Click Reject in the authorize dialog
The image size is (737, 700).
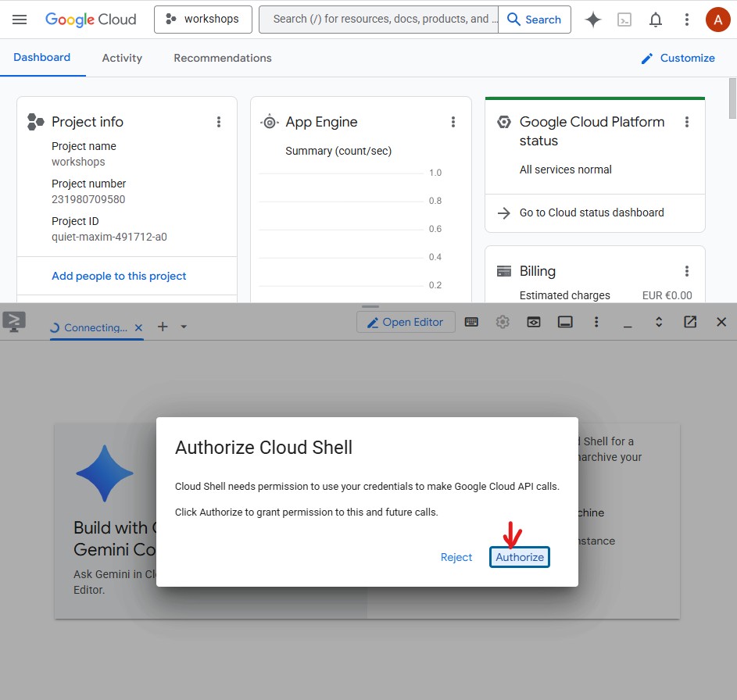click(456, 557)
